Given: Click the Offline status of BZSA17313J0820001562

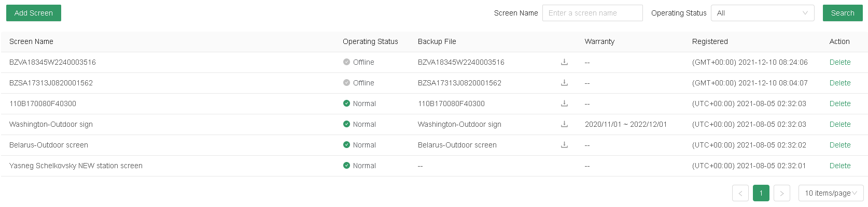Looking at the screenshot, I should pyautogui.click(x=363, y=83).
